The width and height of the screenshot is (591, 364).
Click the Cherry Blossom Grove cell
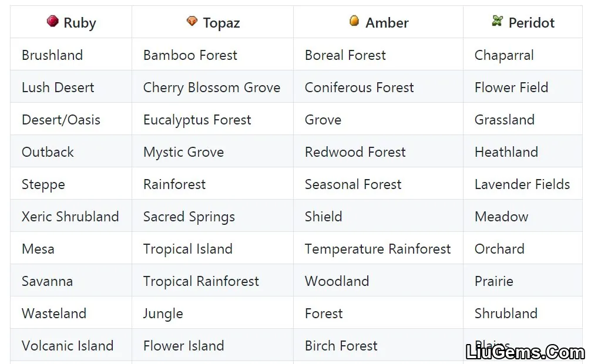click(x=212, y=87)
